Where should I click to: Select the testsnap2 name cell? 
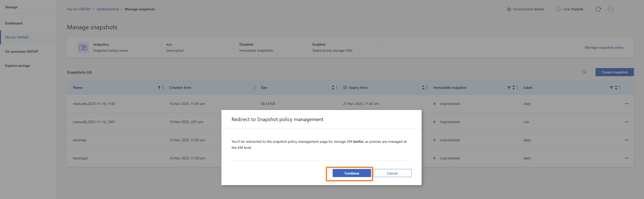(80, 158)
